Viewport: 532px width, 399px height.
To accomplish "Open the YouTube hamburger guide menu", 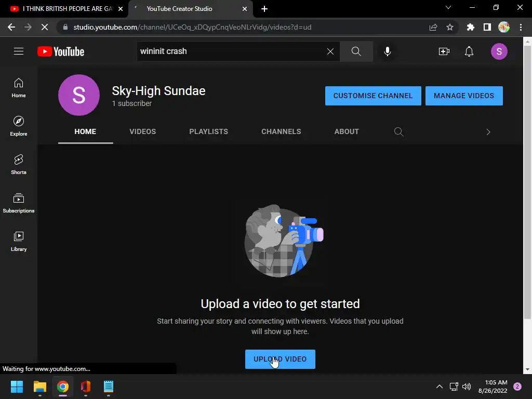I will 19,51.
